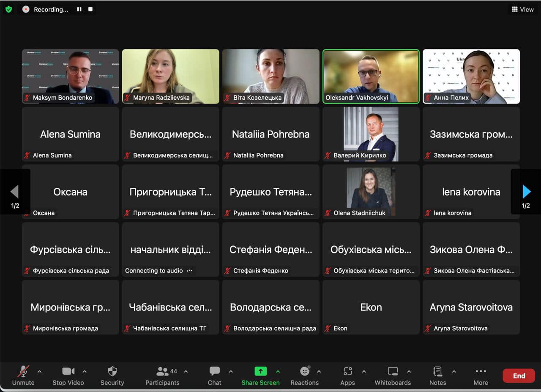Select Віта Козелецька's video tile
Screen dimensions: 541x392
pos(271,76)
